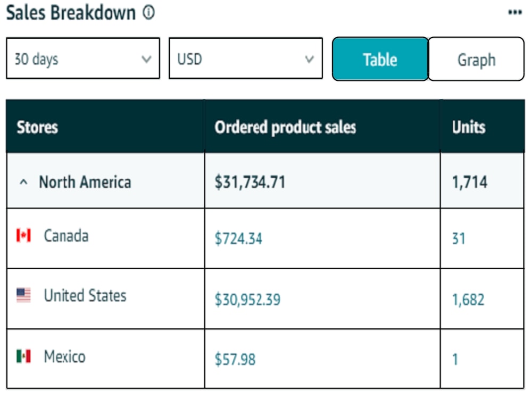Open United States sales $30,952.39 link
Viewport: 532px width, 399px height.
tap(248, 299)
